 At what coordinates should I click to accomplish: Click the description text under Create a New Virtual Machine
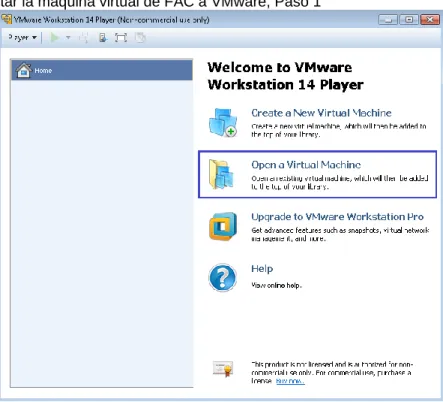pyautogui.click(x=339, y=130)
